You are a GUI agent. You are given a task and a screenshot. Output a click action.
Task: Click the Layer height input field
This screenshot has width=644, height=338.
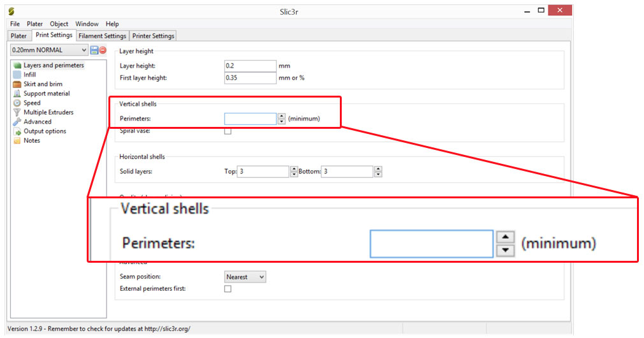click(250, 66)
